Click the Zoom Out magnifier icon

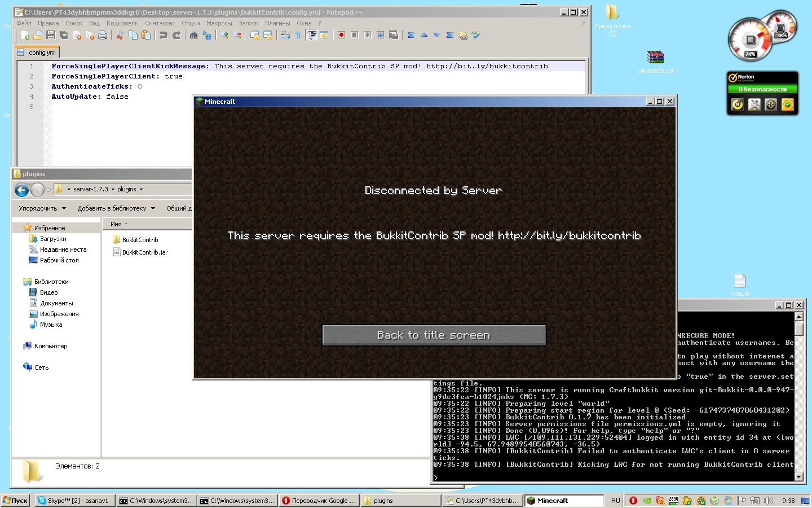click(237, 35)
